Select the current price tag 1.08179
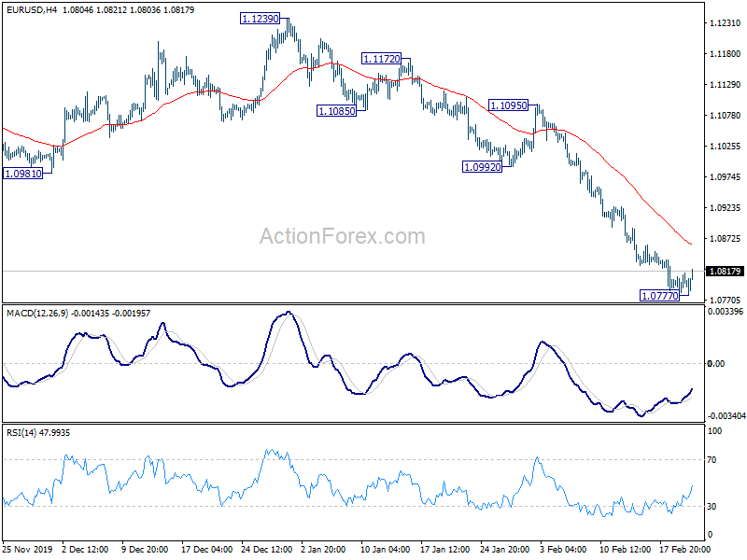The image size is (747, 560). (x=725, y=271)
